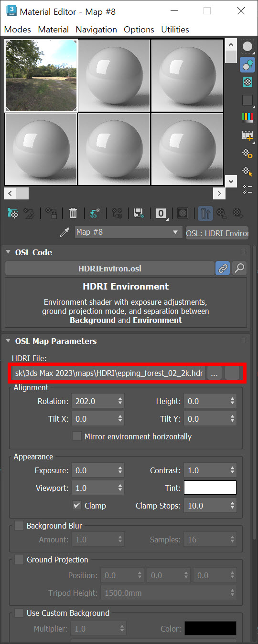The width and height of the screenshot is (258, 644).
Task: Open the Options menu
Action: coord(139,30)
